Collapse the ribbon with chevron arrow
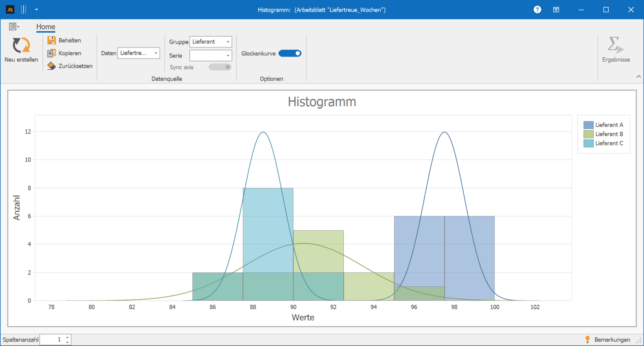644x346 pixels. point(638,76)
